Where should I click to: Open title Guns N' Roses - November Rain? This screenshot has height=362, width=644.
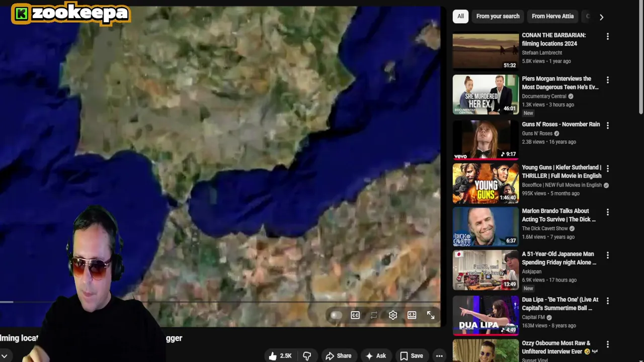click(561, 124)
